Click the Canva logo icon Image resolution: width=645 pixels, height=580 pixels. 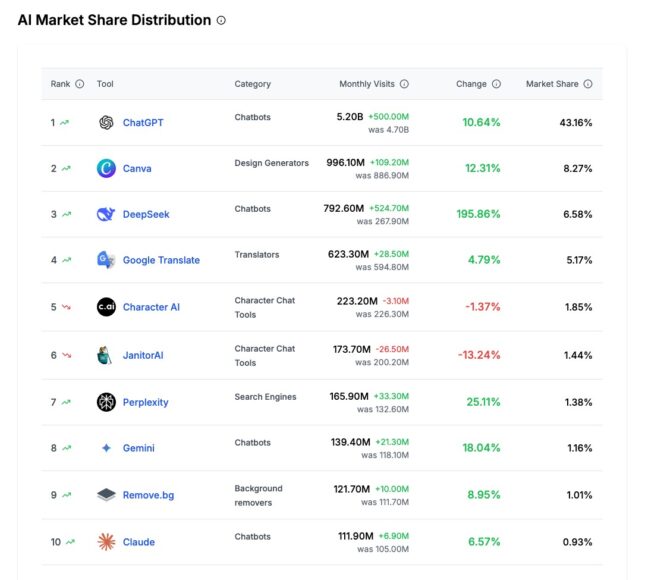106,168
